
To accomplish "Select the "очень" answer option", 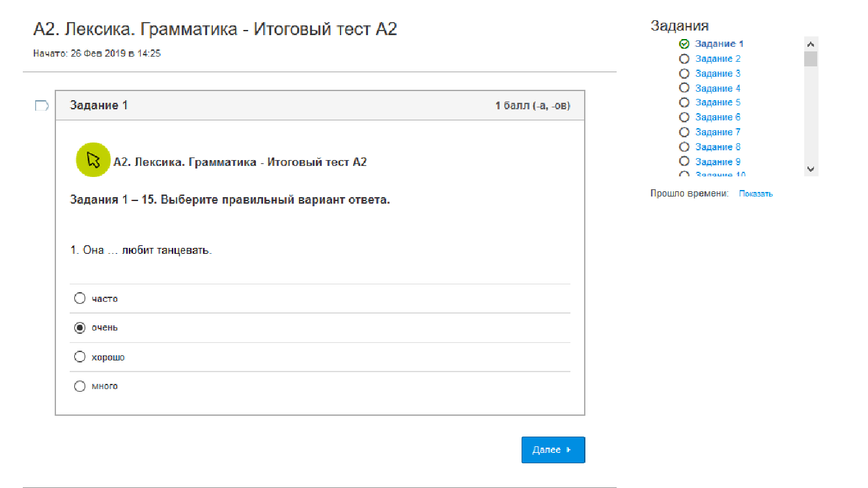I will tap(79, 328).
